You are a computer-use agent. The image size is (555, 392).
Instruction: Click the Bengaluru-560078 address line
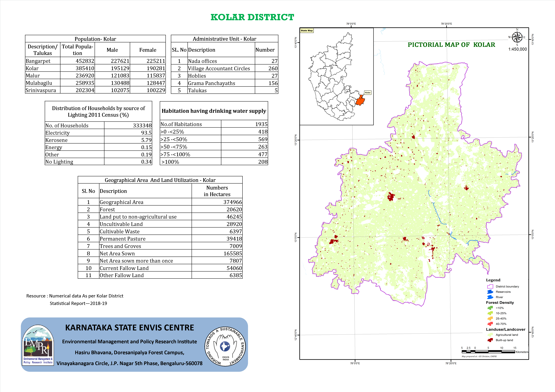click(x=130, y=364)
